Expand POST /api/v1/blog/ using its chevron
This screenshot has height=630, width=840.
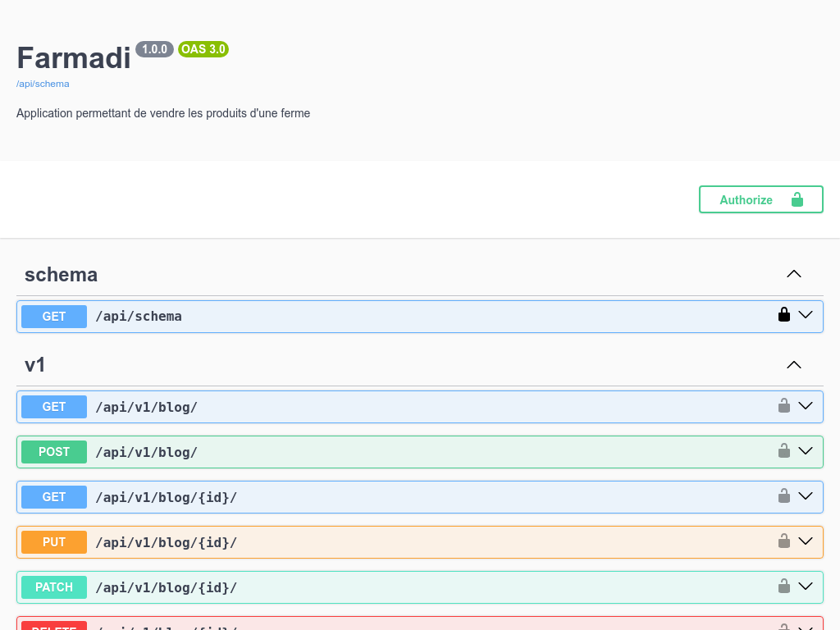point(806,450)
